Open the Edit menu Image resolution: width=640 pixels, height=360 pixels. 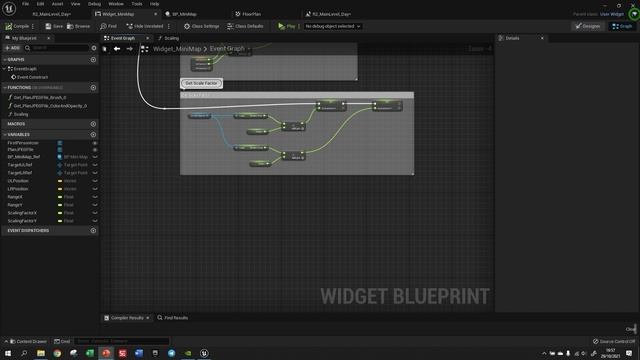40,4
